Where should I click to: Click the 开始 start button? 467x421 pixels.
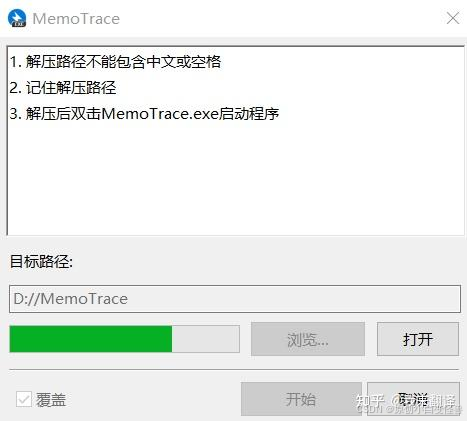point(301,399)
